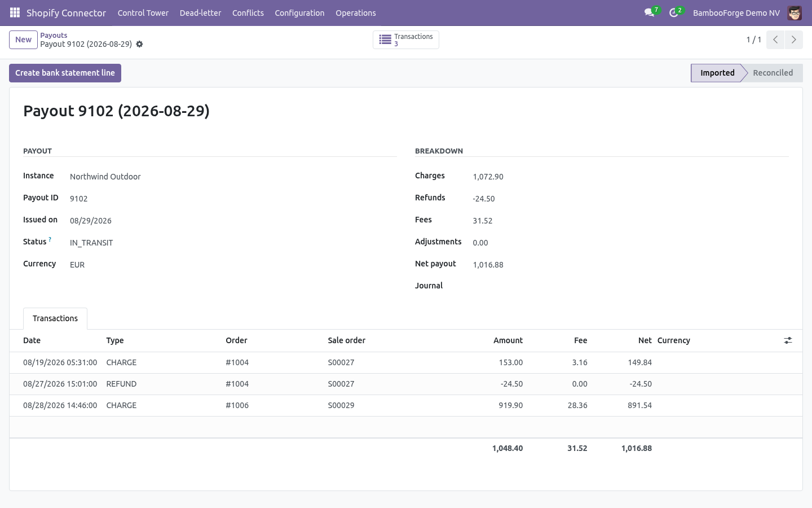Open the Transactions smart button list icon
Screen dimensions: 812x508
385,40
